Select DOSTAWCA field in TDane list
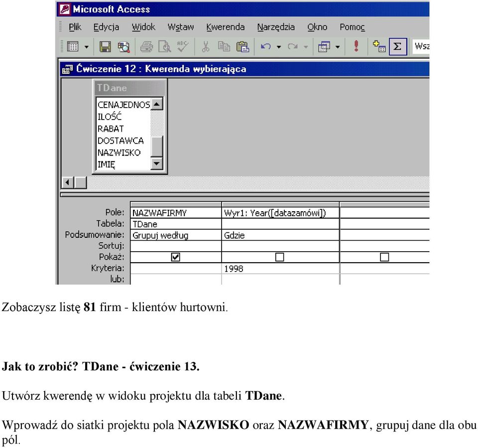 (x=123, y=141)
